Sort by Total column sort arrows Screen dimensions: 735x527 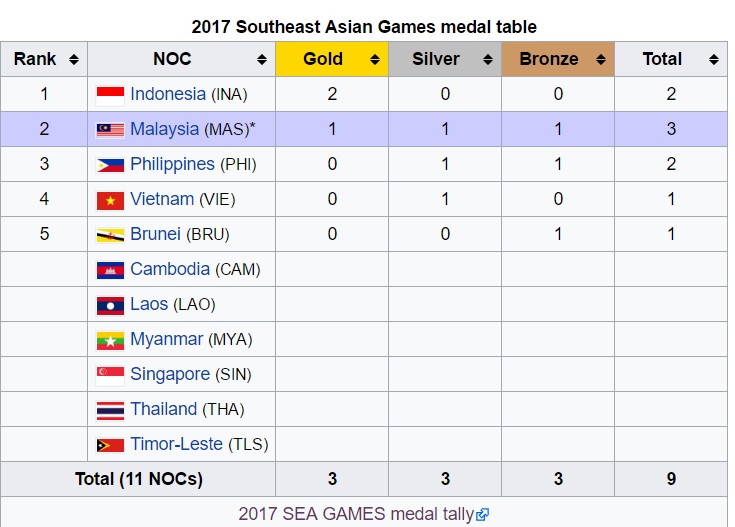pyautogui.click(x=713, y=60)
